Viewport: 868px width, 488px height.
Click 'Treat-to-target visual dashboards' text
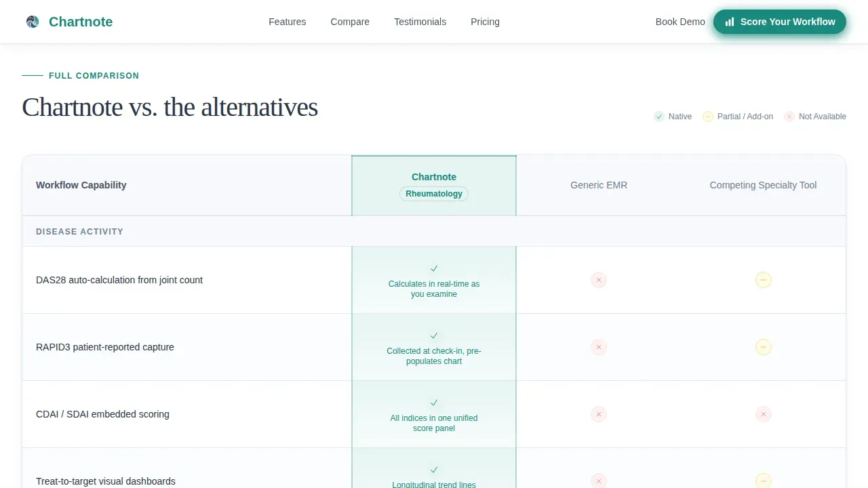[x=106, y=481]
